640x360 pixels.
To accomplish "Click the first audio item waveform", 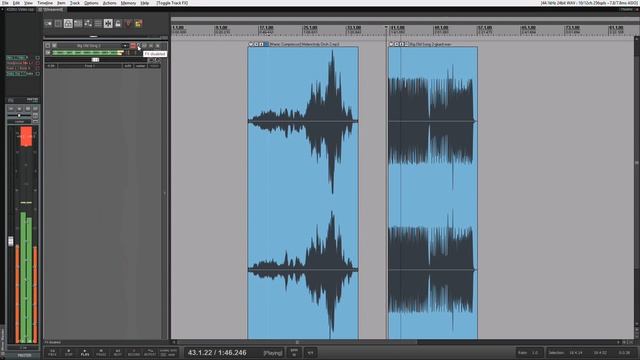I will (303, 192).
